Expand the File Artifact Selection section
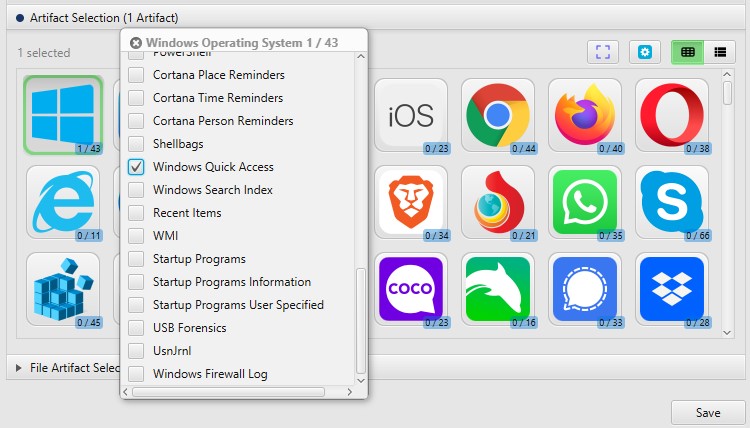750x428 pixels. pos(19,368)
